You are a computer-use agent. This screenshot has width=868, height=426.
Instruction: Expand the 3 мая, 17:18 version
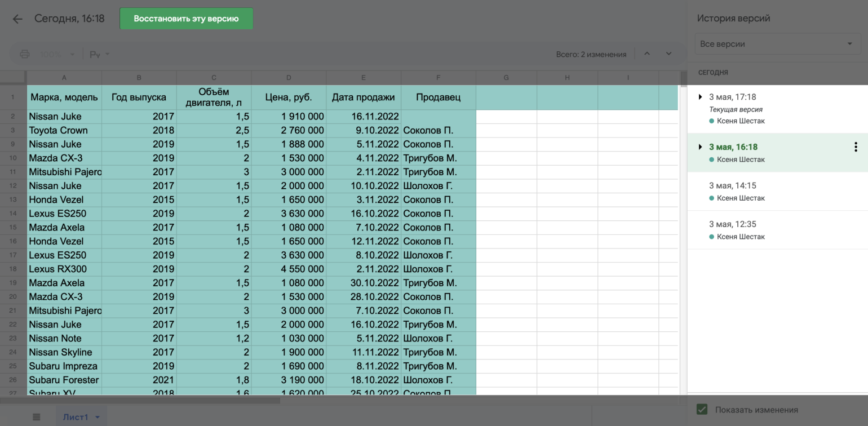click(x=701, y=97)
